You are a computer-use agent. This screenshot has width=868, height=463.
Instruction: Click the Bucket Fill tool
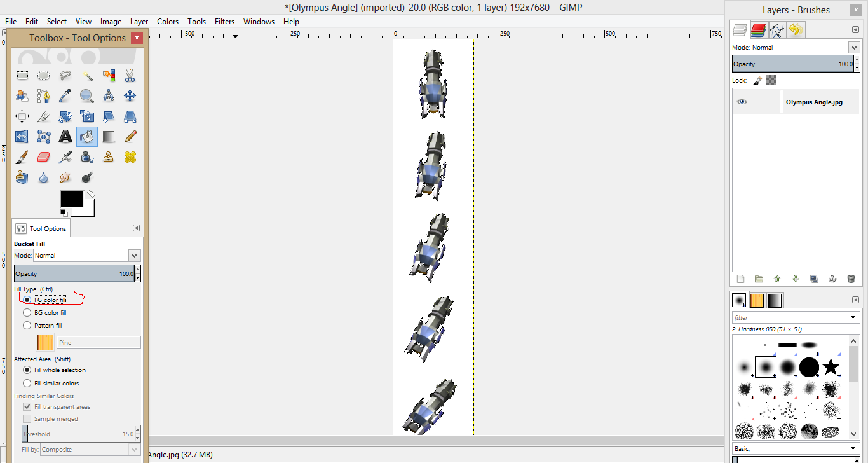click(x=87, y=137)
